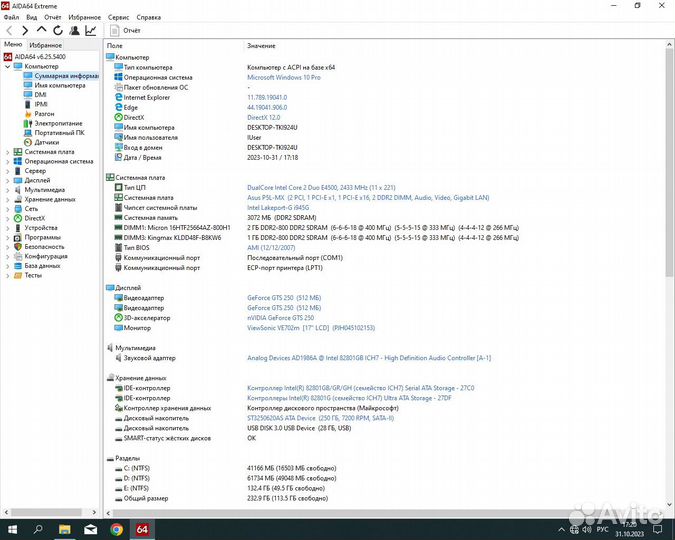
Task: Click the AIDA64 taskbar icon
Action: pyautogui.click(x=142, y=529)
